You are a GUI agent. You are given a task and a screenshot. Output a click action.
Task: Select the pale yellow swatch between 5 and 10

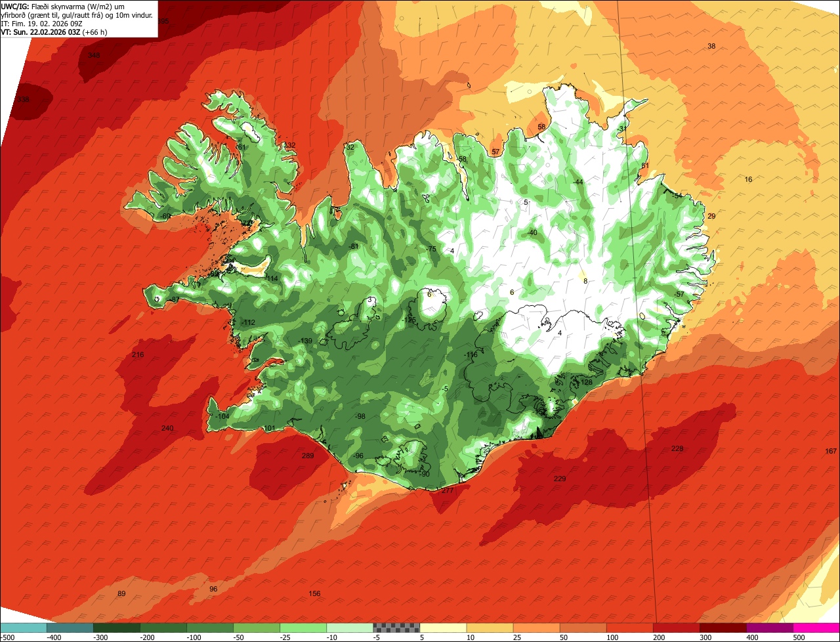click(x=443, y=628)
